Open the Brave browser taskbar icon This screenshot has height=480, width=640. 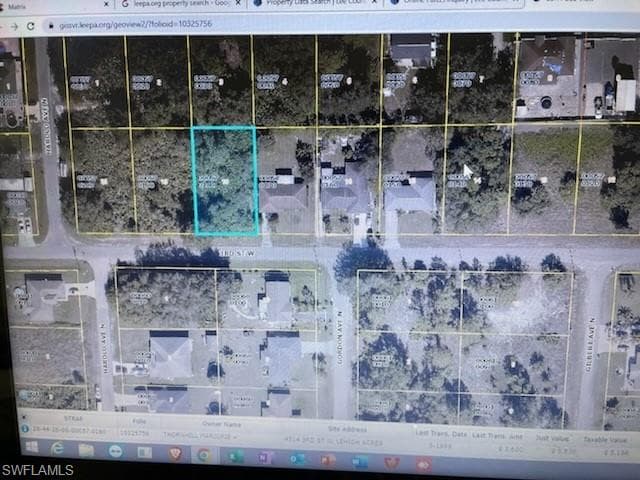[175, 453]
